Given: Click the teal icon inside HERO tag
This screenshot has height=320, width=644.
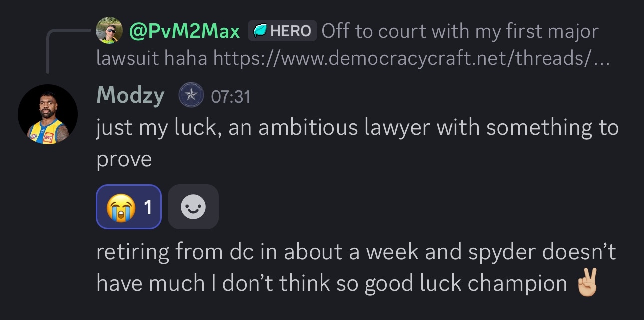Looking at the screenshot, I should [x=260, y=31].
